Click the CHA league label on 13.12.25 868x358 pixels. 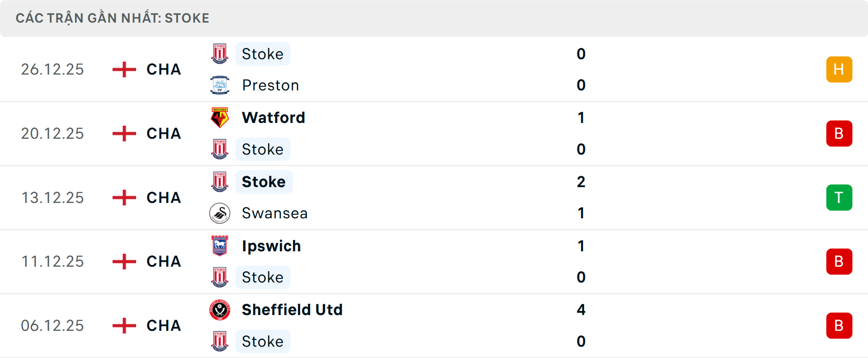pyautogui.click(x=164, y=198)
